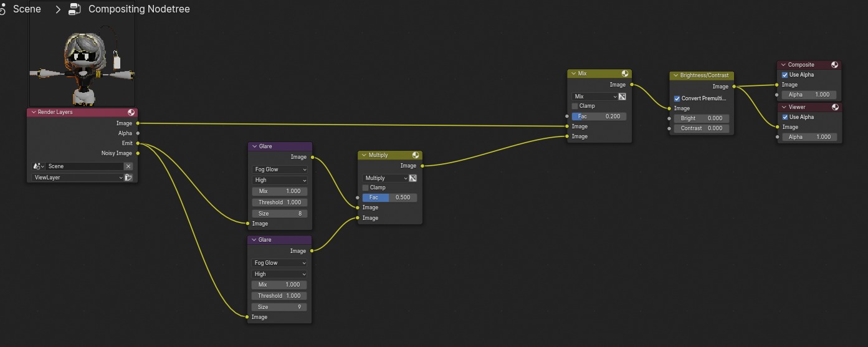The width and height of the screenshot is (868, 347).
Task: Uncheck Use Alpha on Composite node
Action: [785, 75]
